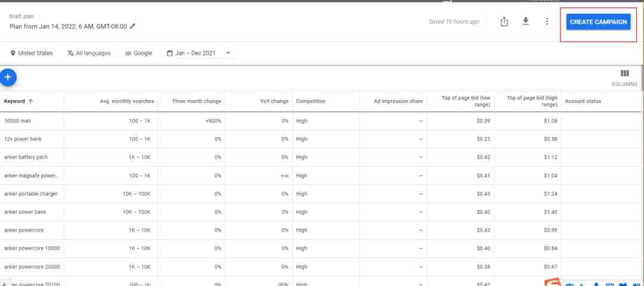
Task: Click the $0.67 high range bid value
Action: (x=550, y=267)
